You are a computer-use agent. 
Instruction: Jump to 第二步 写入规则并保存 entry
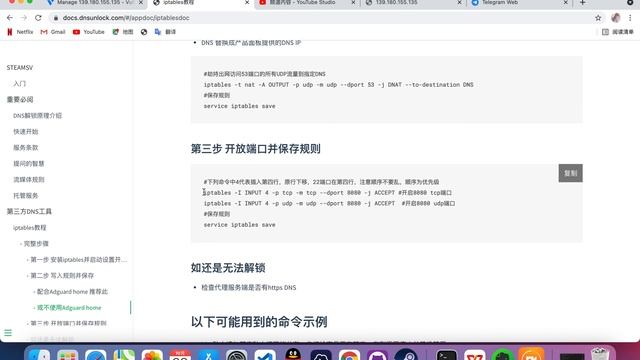(62, 276)
